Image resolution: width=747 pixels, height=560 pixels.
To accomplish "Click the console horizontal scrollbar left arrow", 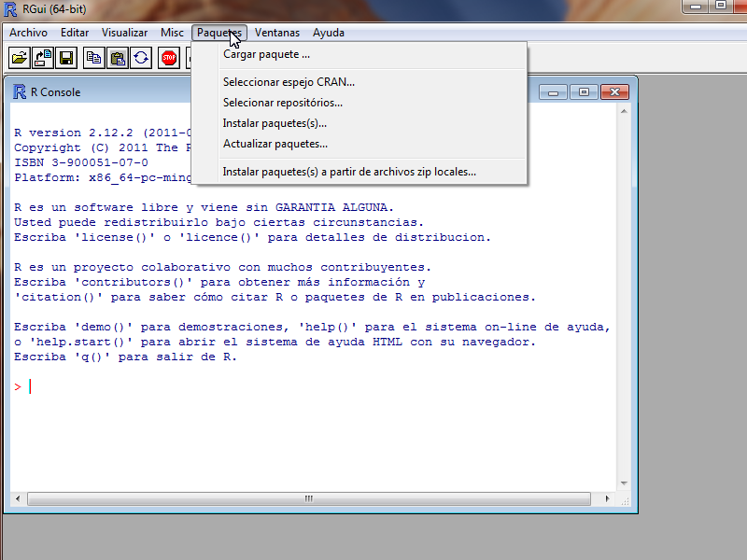I will click(18, 498).
